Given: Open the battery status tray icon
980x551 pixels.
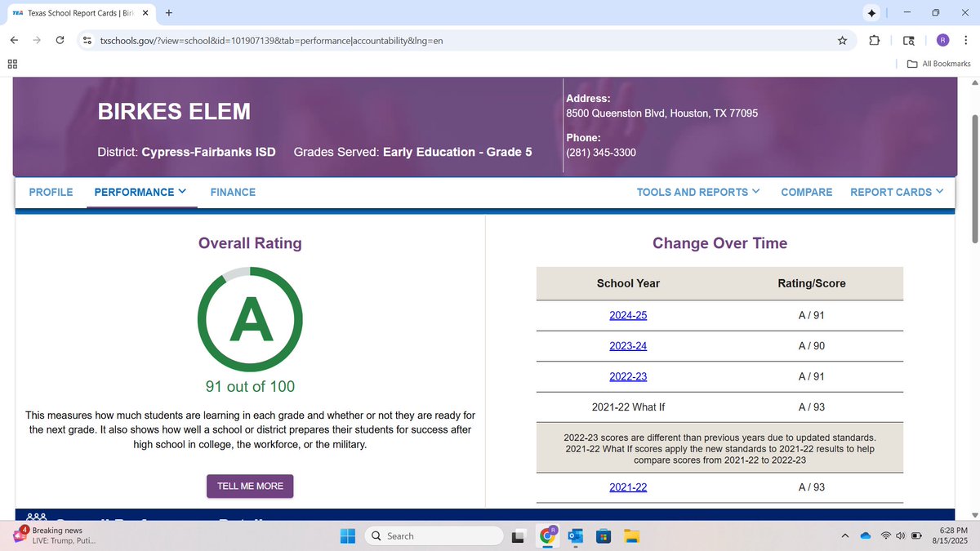Looking at the screenshot, I should click(x=916, y=536).
